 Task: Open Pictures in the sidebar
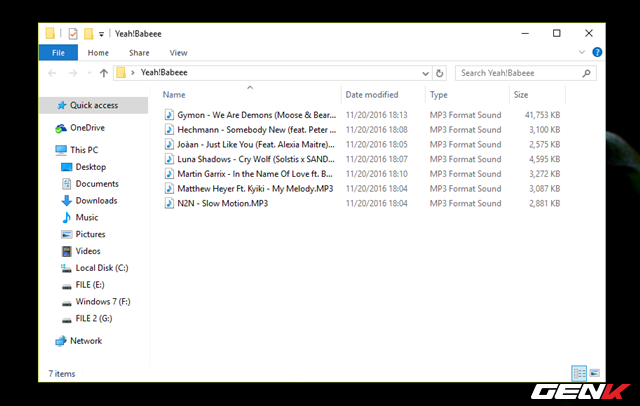[x=91, y=234]
